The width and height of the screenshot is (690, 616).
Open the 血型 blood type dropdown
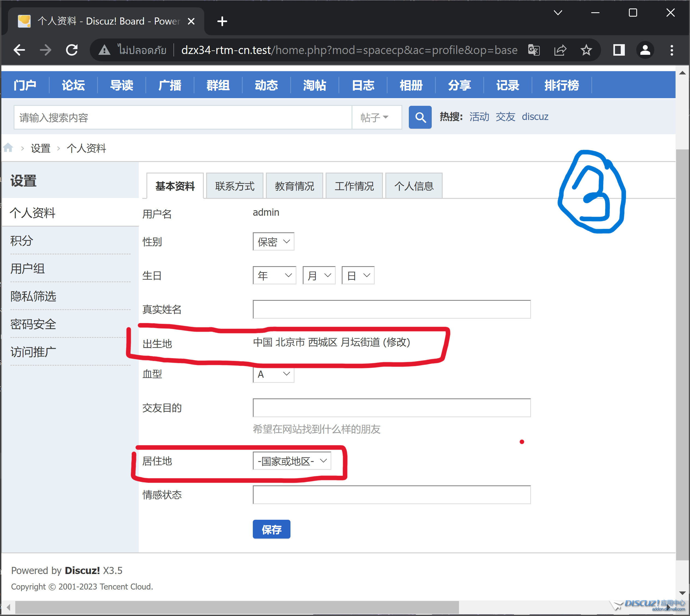pos(273,374)
